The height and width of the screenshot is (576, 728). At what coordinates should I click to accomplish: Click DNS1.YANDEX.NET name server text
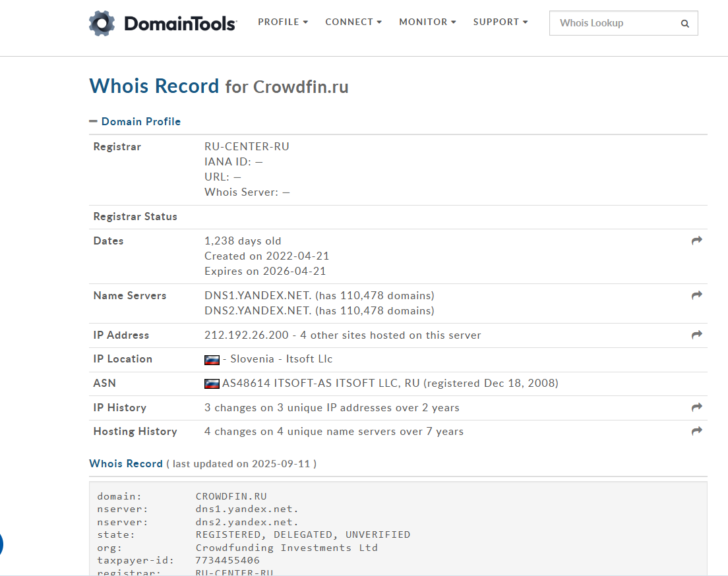258,296
